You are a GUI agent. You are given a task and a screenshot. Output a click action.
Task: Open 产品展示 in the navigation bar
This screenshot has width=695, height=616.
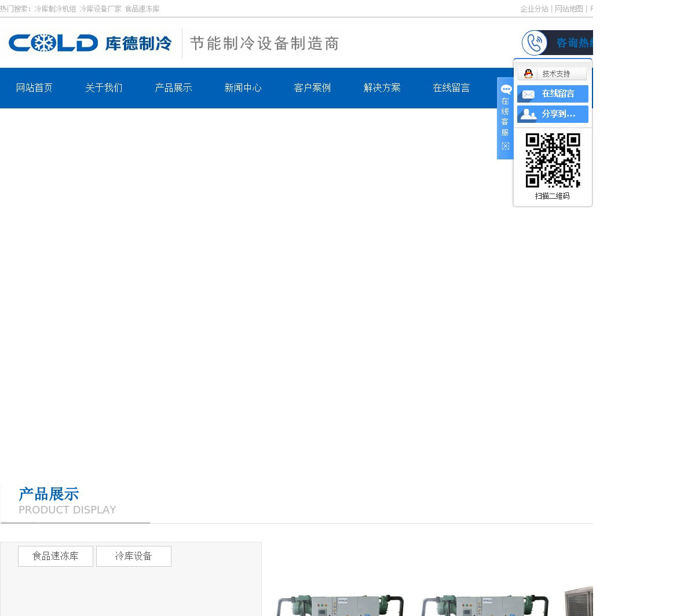coord(173,88)
